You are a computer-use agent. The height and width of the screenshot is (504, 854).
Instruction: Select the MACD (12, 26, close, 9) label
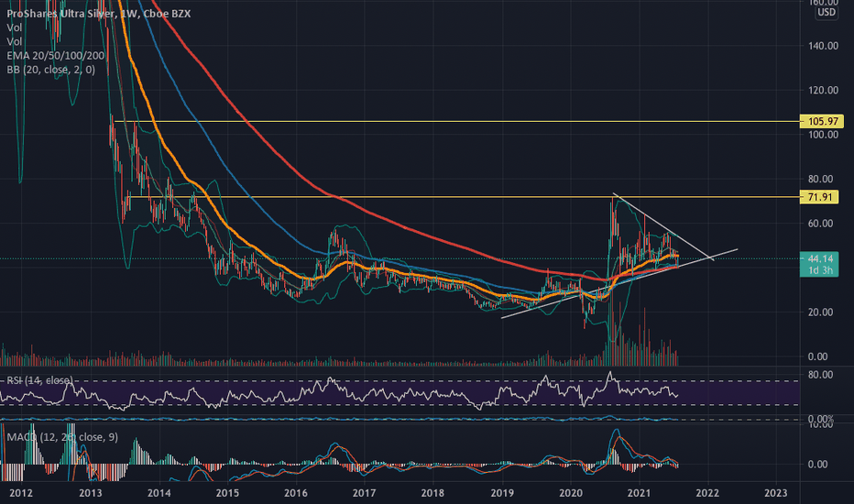62,437
